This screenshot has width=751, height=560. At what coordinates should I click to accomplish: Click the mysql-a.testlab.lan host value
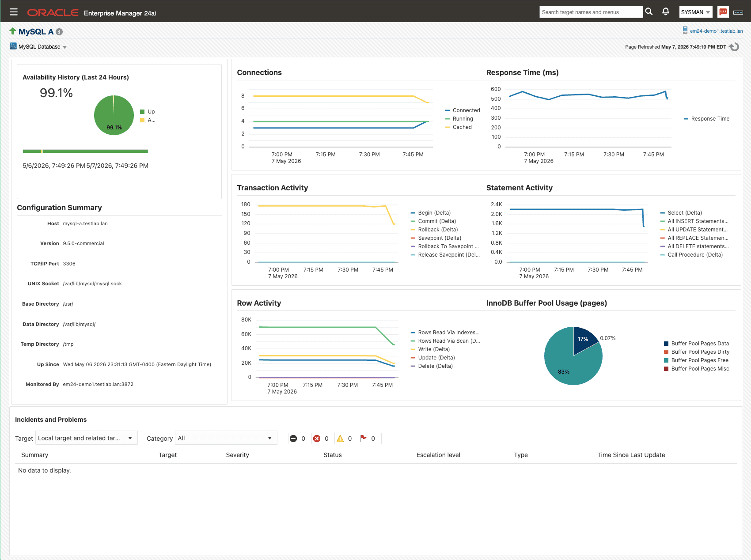coord(85,223)
